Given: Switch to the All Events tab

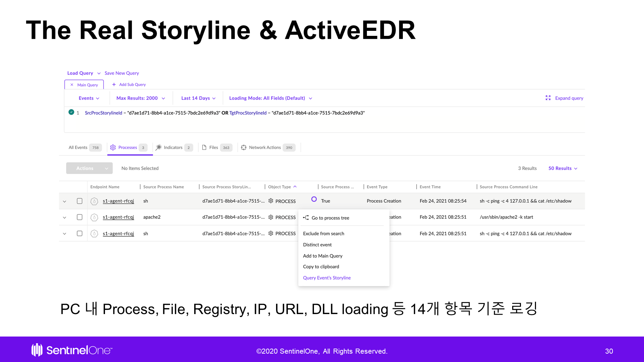Looking at the screenshot, I should coord(78,147).
